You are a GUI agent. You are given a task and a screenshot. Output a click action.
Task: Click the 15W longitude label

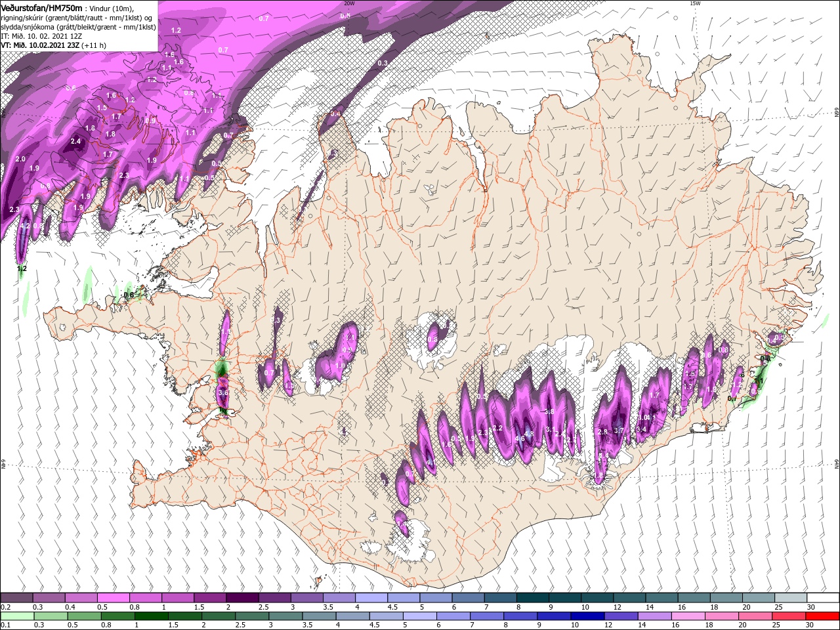(x=694, y=3)
